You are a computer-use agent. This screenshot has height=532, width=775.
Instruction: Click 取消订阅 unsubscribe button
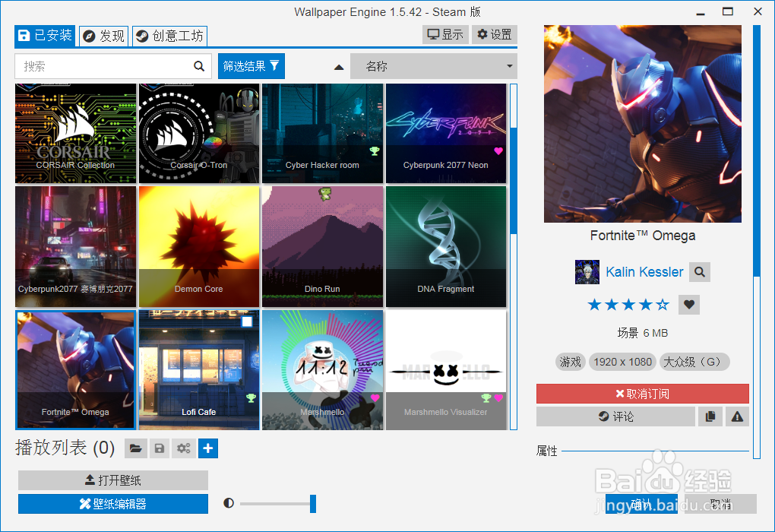point(643,394)
